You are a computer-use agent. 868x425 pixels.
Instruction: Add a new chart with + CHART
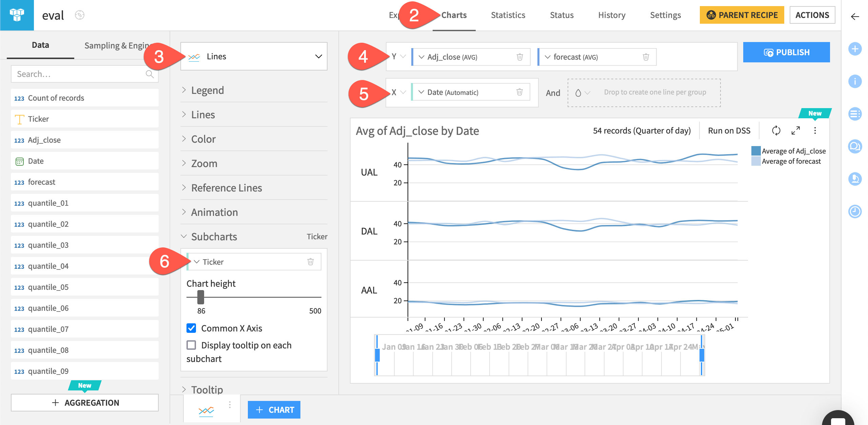274,410
